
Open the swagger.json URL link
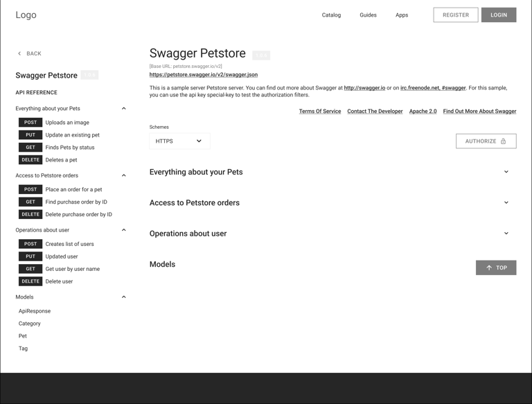[204, 75]
